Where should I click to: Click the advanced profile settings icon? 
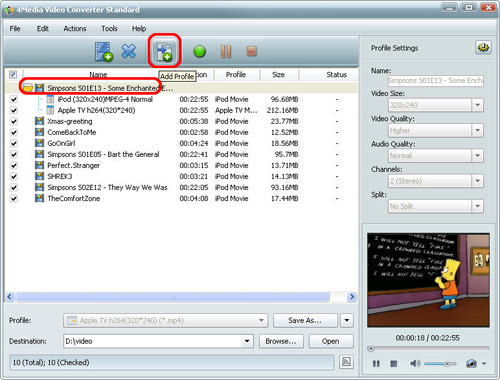tap(483, 48)
